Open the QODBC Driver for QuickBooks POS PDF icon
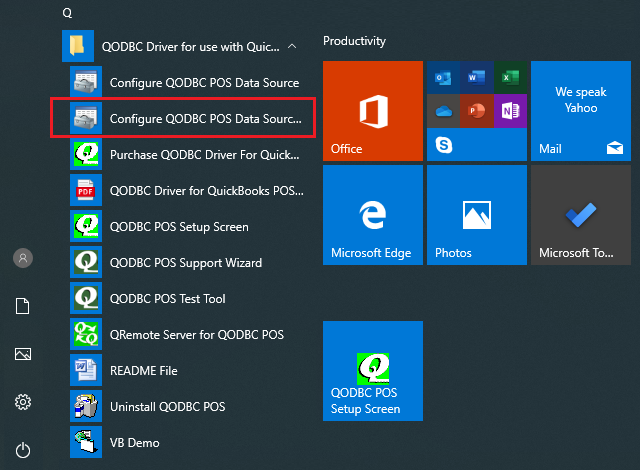This screenshot has width=640, height=470. [x=86, y=190]
